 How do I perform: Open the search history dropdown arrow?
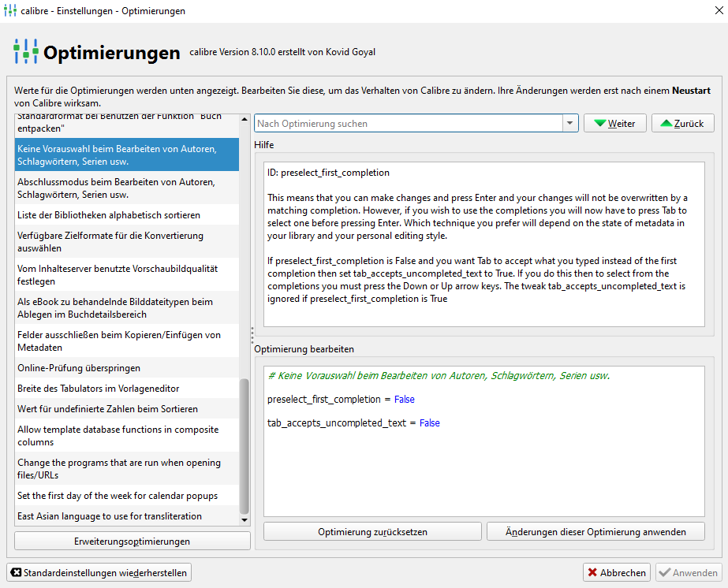(569, 124)
